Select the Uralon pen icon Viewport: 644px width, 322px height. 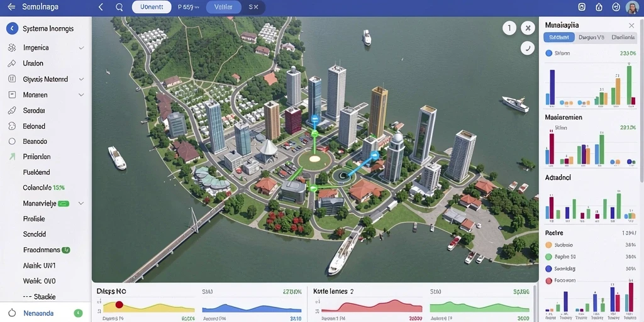pos(12,64)
